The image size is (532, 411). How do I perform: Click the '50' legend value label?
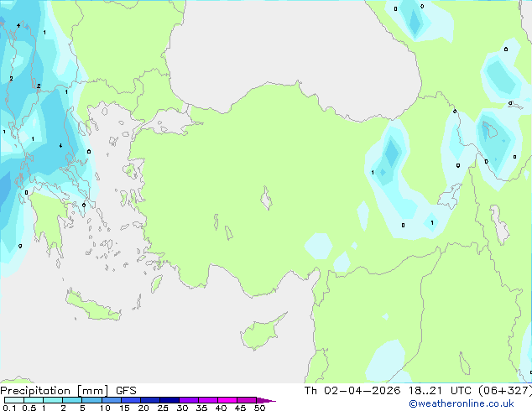click(x=259, y=408)
